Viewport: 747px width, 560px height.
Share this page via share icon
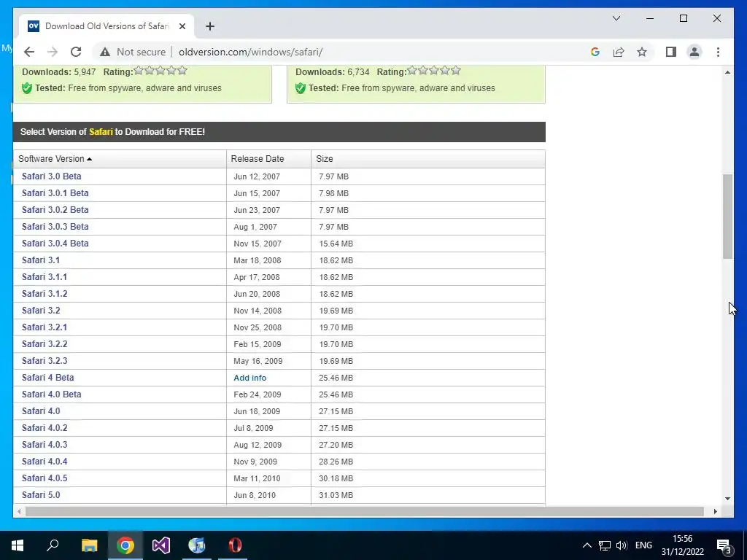pos(619,52)
